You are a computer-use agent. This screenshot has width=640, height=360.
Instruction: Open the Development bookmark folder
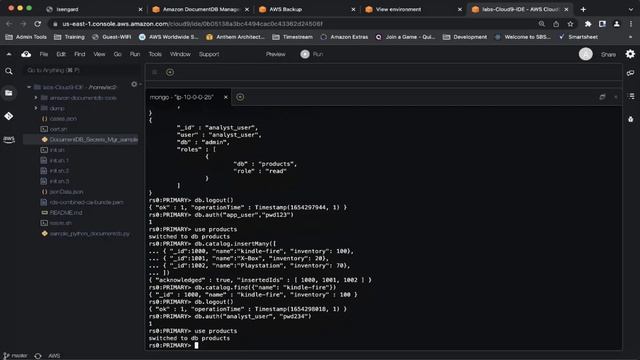(x=465, y=37)
